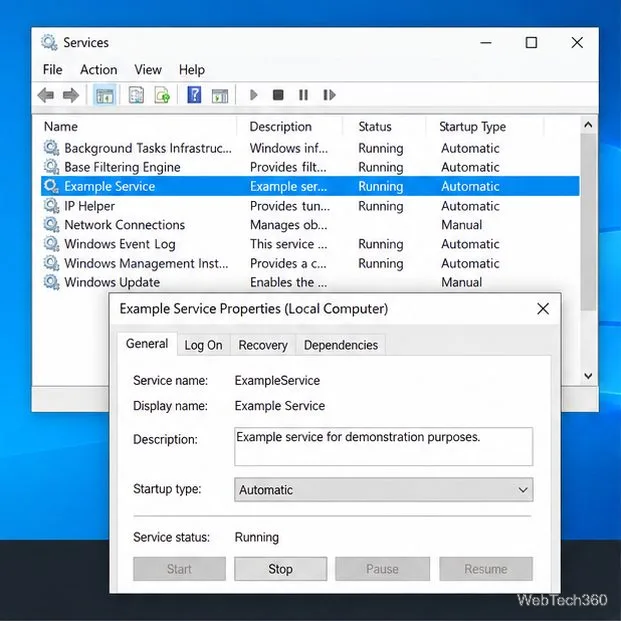Switch to the General tab

pyautogui.click(x=147, y=343)
